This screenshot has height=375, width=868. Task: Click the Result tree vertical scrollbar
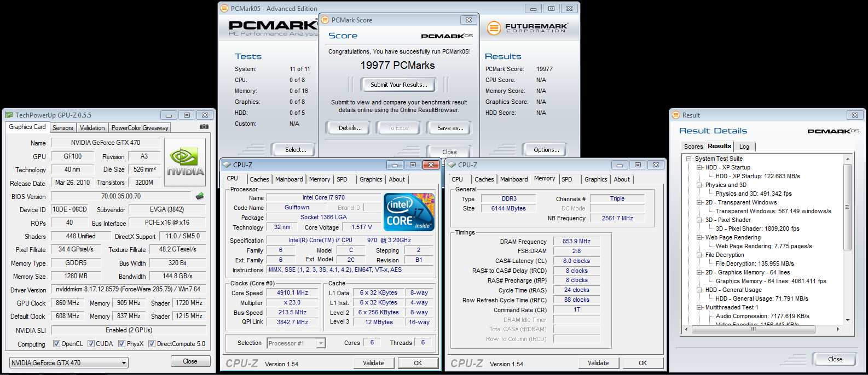coord(847,239)
